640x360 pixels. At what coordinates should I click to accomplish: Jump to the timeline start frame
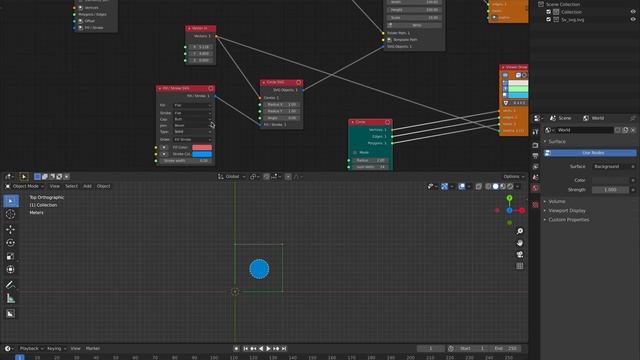click(x=245, y=349)
